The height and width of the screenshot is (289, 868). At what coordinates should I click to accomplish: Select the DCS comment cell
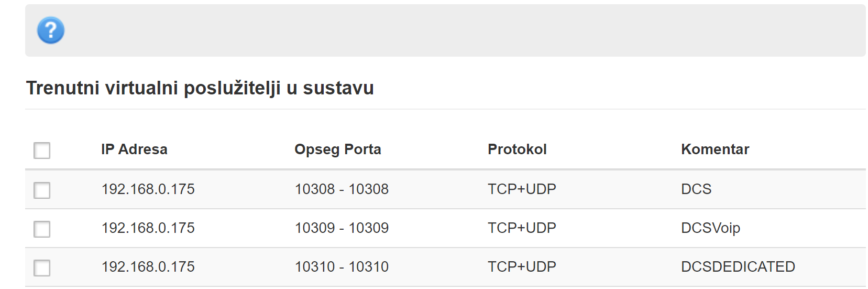[696, 189]
